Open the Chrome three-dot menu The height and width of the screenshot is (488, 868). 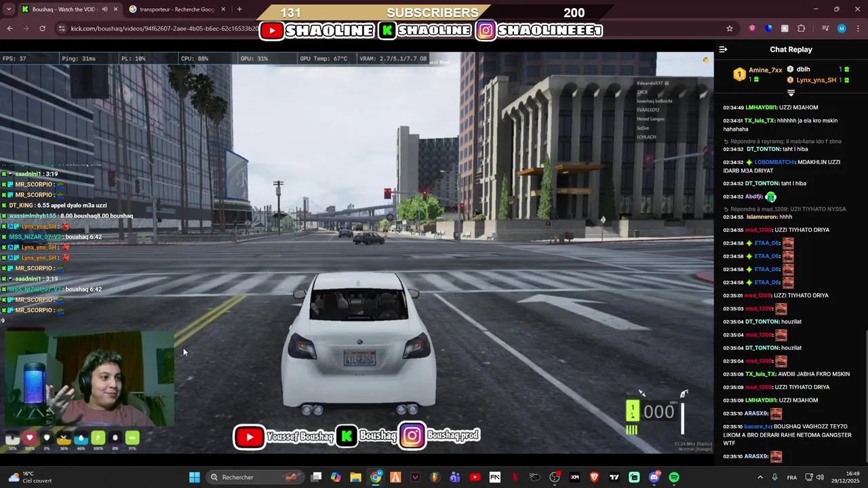coord(859,28)
